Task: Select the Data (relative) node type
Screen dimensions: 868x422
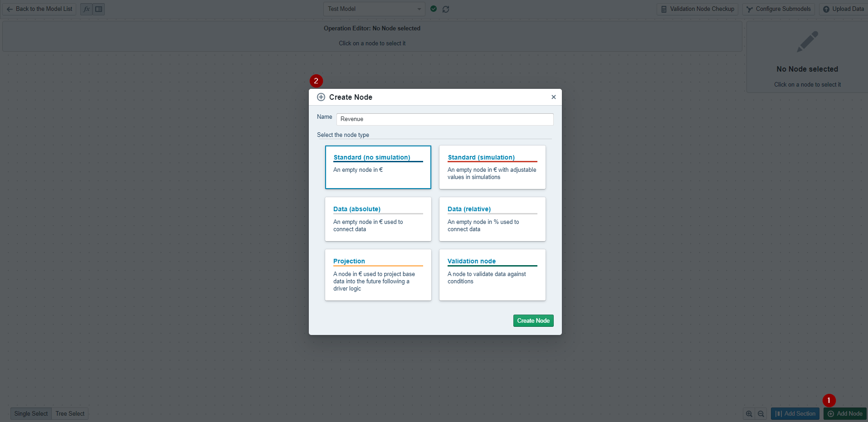Action: (x=492, y=219)
